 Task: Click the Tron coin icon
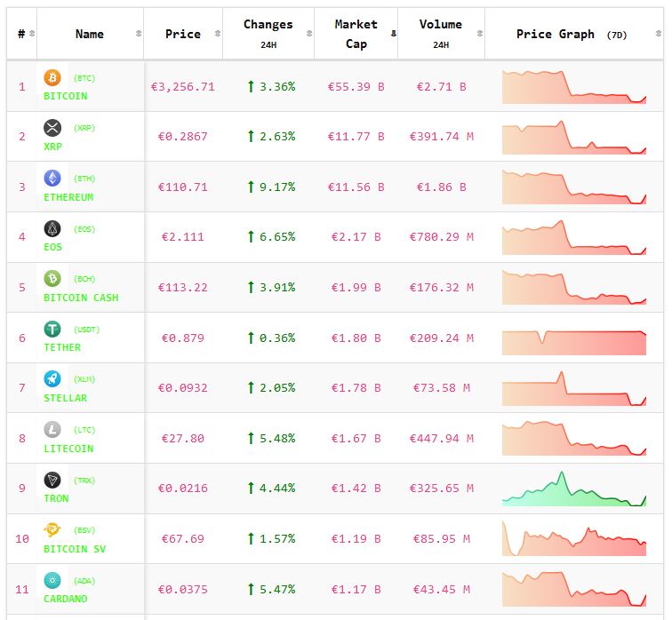point(52,481)
